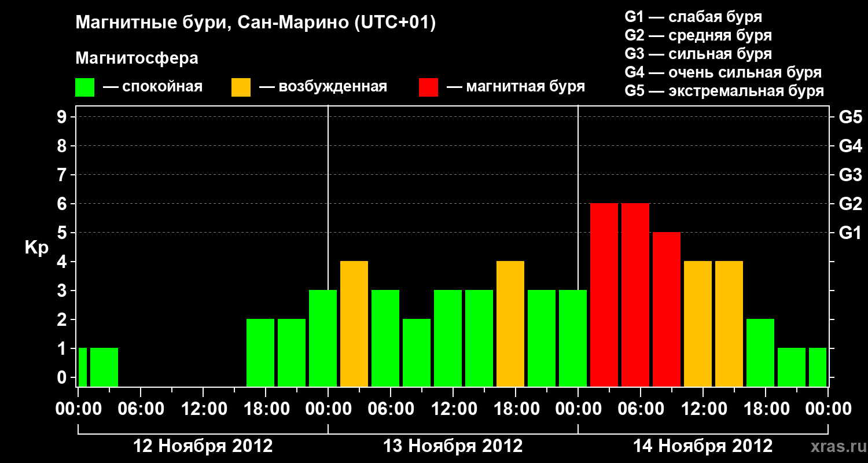The image size is (868, 463).
Task: Click the G5 tick label on the right axis
Action: (x=850, y=117)
